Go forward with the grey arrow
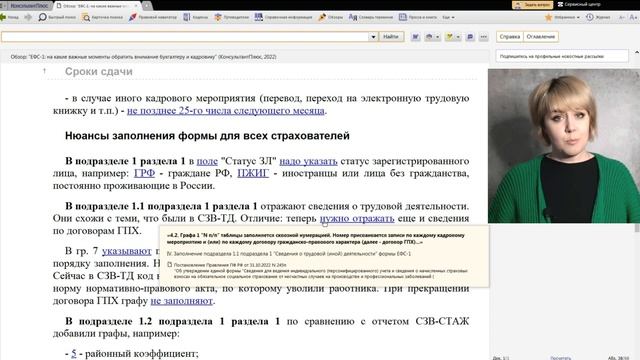The width and height of the screenshot is (640, 360). point(28,17)
